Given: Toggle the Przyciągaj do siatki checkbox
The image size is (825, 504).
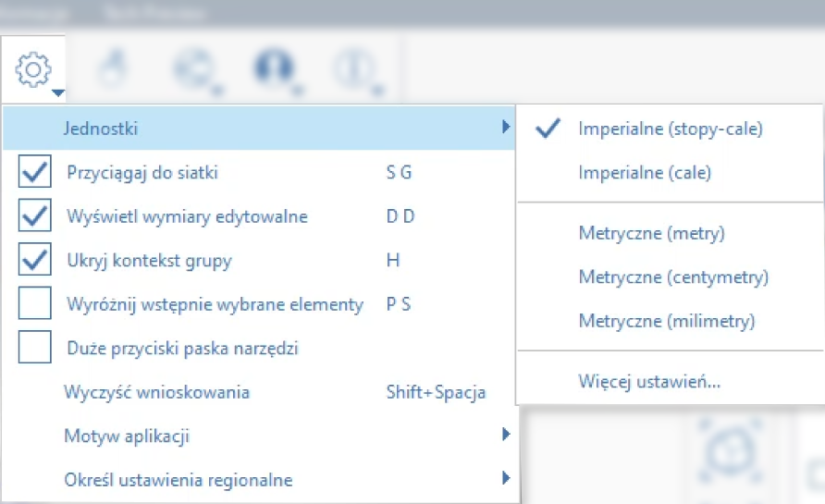Looking at the screenshot, I should point(35,172).
